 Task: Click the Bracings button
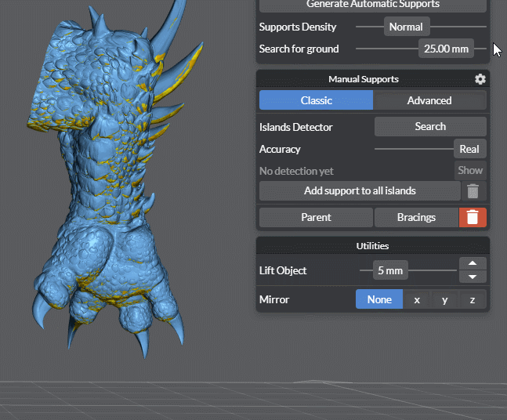pyautogui.click(x=416, y=217)
